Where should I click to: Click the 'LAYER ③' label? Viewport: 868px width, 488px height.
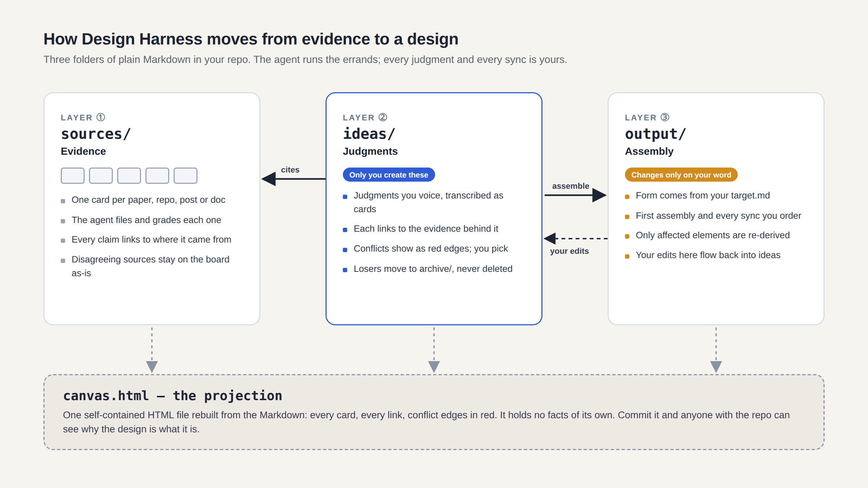point(647,117)
